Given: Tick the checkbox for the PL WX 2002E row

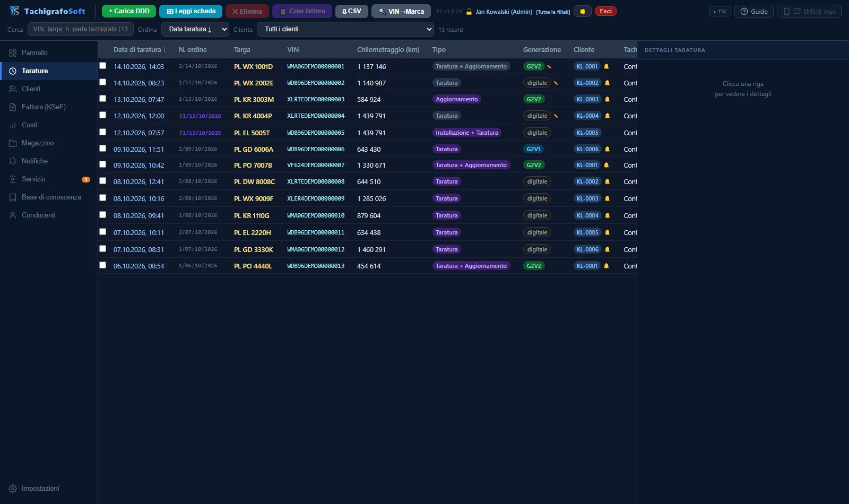Looking at the screenshot, I should click(x=103, y=82).
